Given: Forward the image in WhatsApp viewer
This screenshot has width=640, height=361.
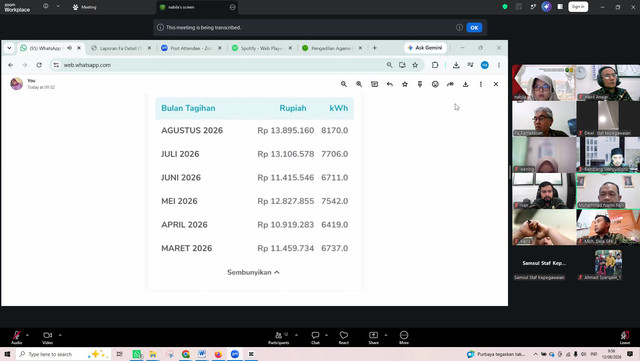Looking at the screenshot, I should tap(450, 84).
